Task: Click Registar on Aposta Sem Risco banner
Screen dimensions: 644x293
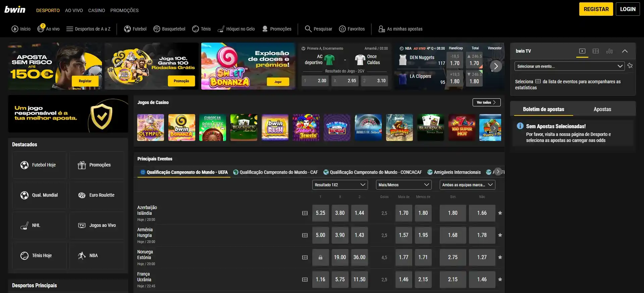Action: tap(85, 81)
